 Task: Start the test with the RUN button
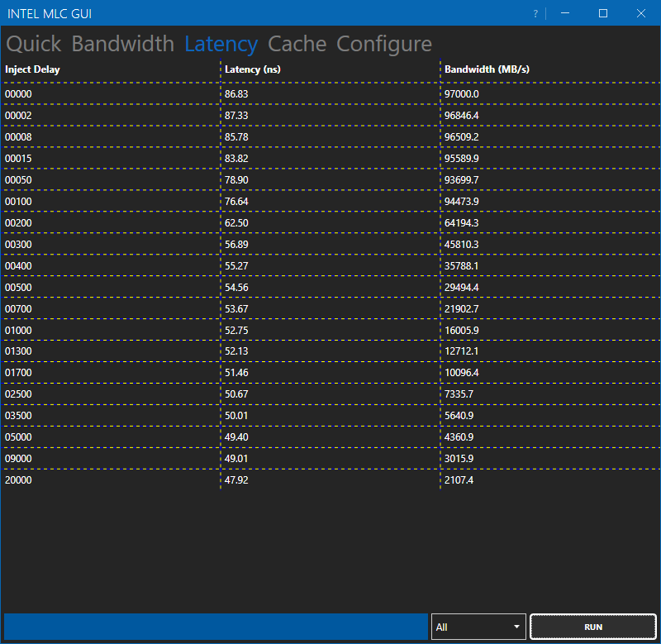coord(592,627)
